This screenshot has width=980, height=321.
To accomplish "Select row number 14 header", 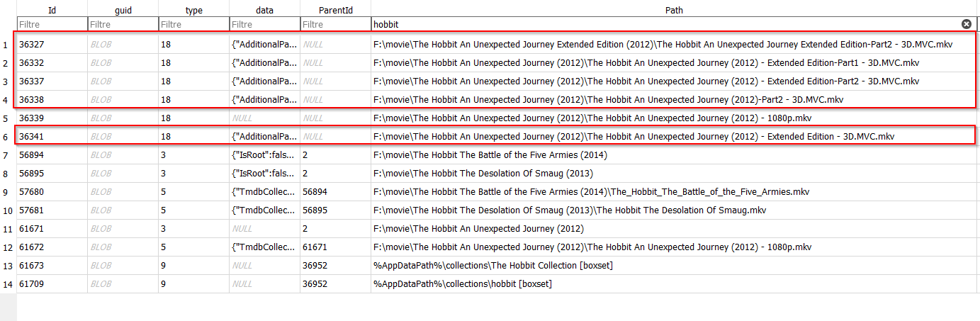I will [x=8, y=283].
